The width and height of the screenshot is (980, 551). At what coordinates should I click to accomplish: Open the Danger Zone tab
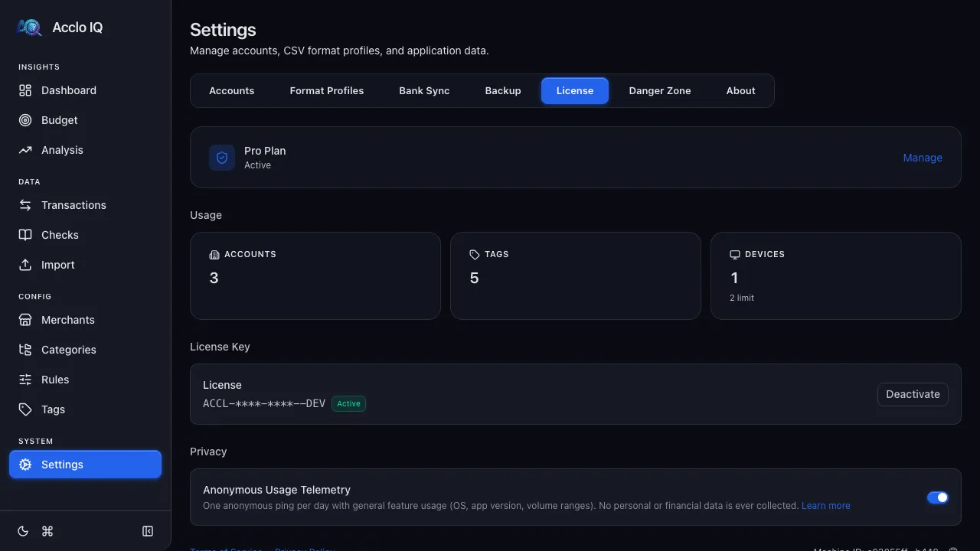[660, 90]
